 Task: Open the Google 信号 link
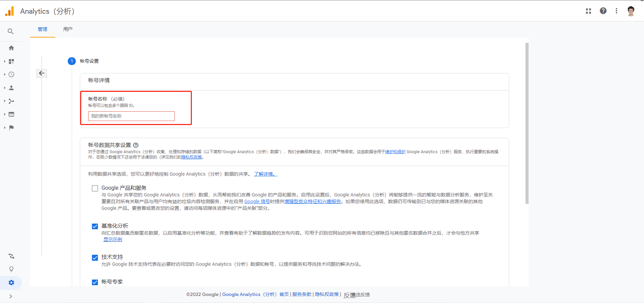pyautogui.click(x=257, y=201)
